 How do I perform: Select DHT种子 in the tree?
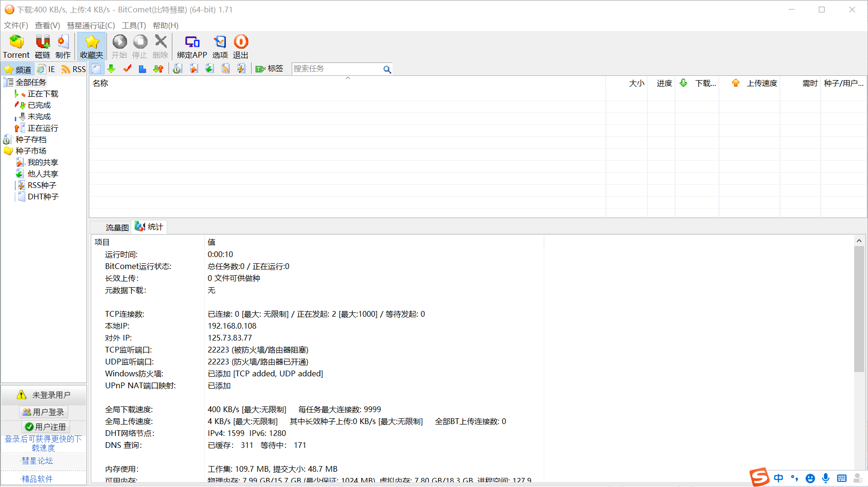pos(43,197)
